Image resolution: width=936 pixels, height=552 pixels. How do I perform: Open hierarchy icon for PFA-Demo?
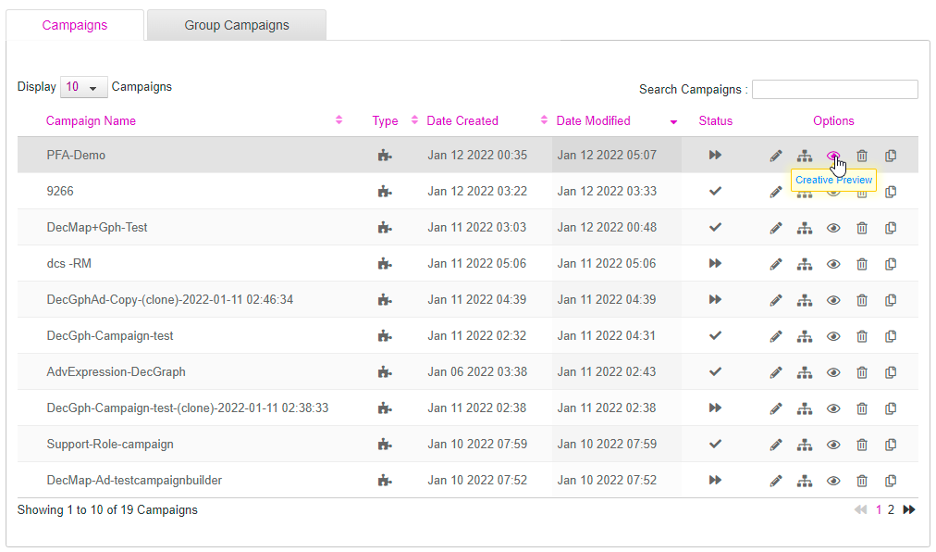point(804,156)
